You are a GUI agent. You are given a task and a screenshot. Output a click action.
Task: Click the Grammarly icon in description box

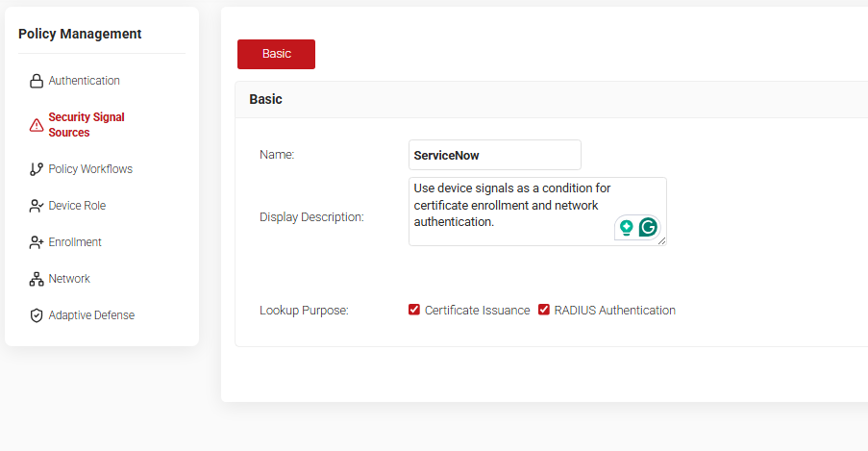(x=648, y=228)
